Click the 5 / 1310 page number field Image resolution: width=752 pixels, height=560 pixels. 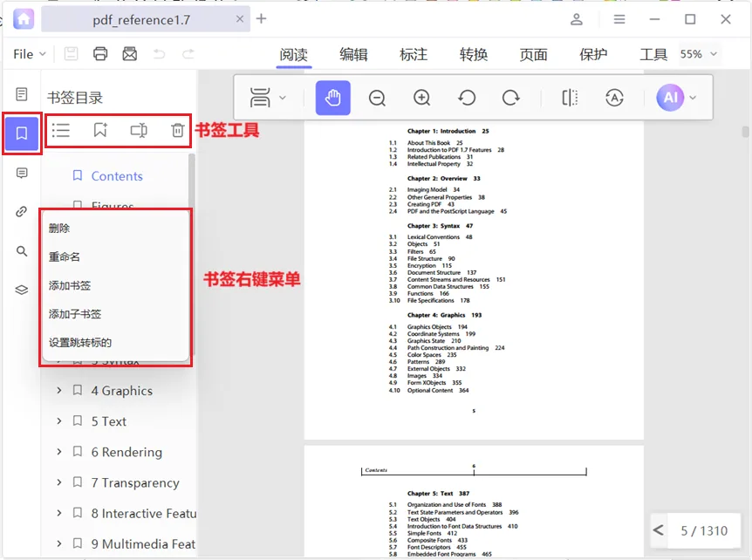pos(704,530)
